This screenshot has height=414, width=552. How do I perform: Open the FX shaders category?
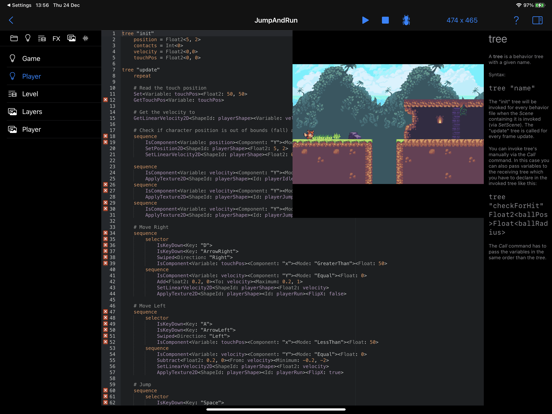point(56,39)
